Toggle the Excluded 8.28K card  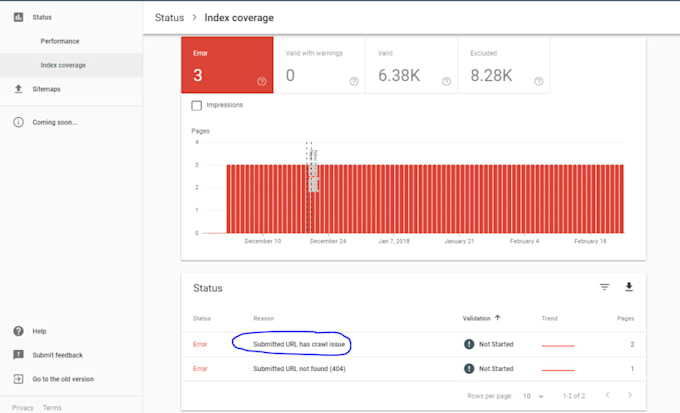[x=502, y=65]
